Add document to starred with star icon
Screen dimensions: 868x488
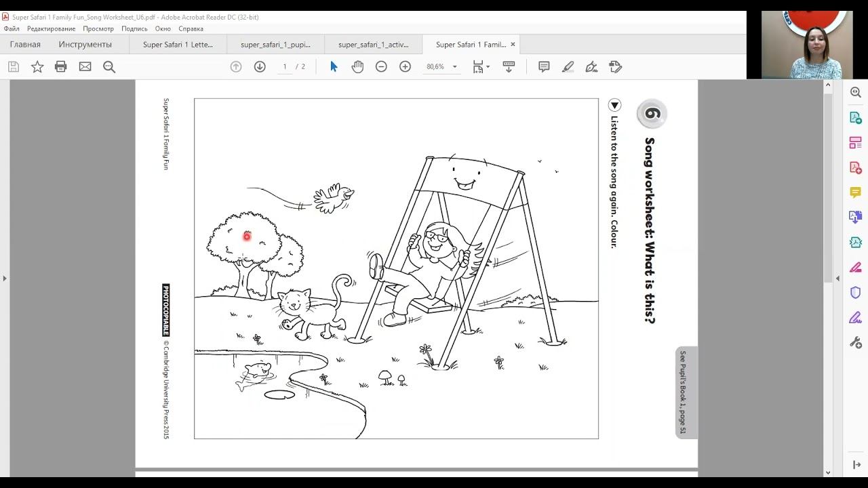[37, 66]
